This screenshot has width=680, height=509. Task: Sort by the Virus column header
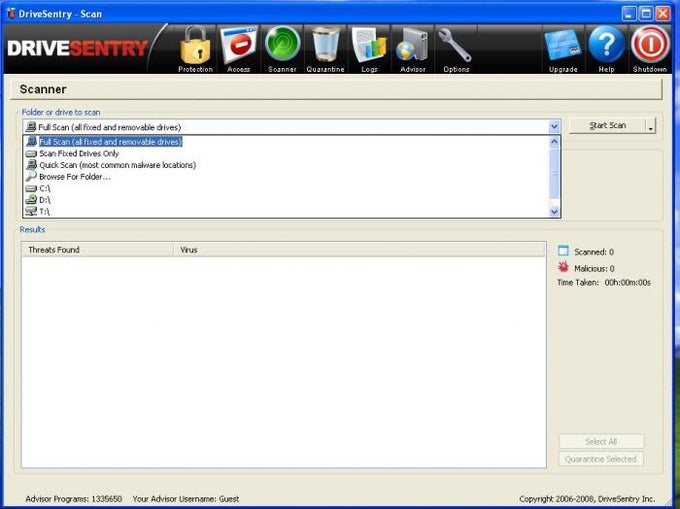point(359,250)
